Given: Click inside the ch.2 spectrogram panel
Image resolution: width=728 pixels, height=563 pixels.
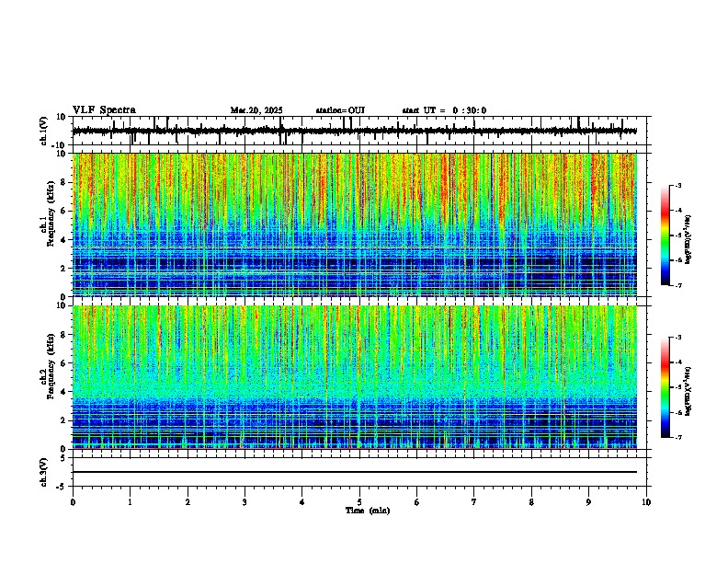Looking at the screenshot, I should coord(354,377).
